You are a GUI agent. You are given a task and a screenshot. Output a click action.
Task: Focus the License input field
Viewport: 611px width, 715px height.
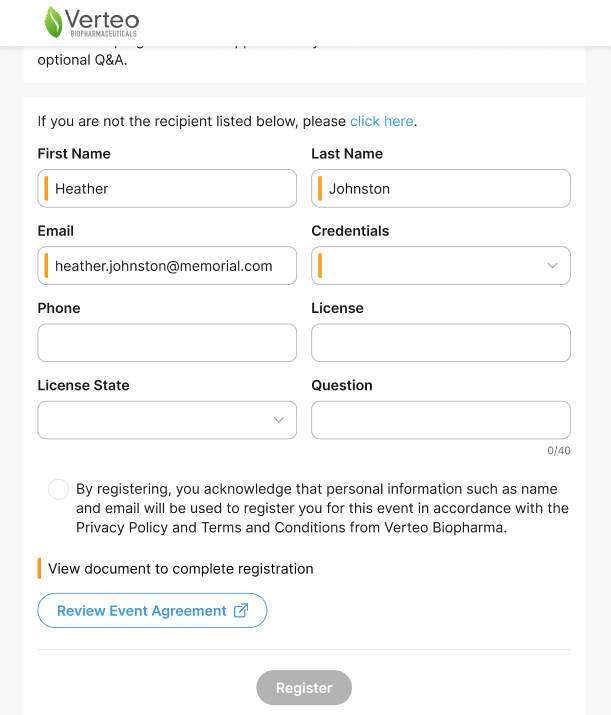[x=440, y=343]
